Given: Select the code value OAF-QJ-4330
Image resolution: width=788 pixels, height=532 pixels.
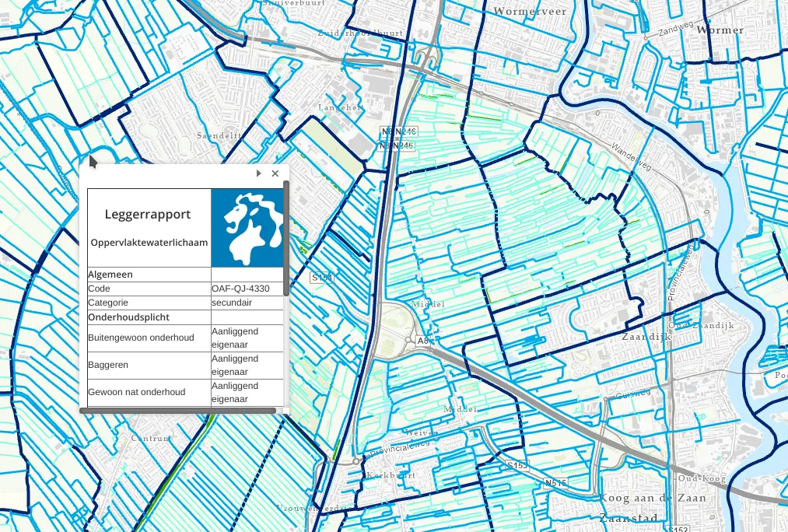Looking at the screenshot, I should 240,289.
